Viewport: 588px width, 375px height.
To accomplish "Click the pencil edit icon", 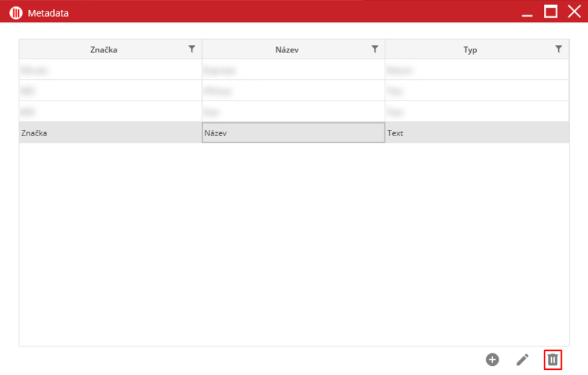I will (x=522, y=359).
